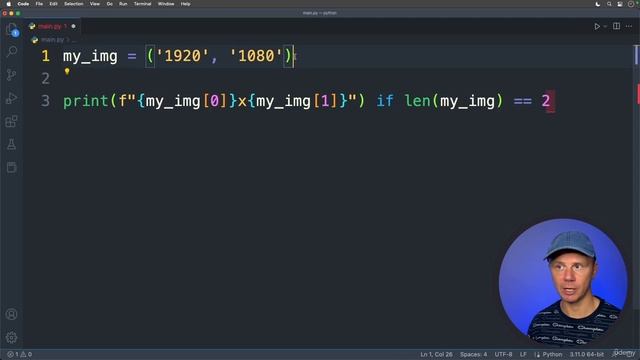Open the Manage gear settings icon
The width and height of the screenshot is (640, 360).
coord(12,337)
